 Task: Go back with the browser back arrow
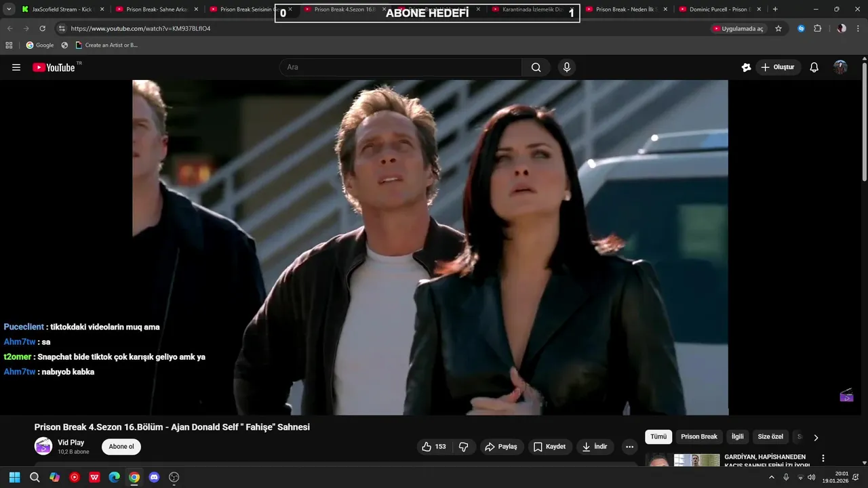[10, 28]
